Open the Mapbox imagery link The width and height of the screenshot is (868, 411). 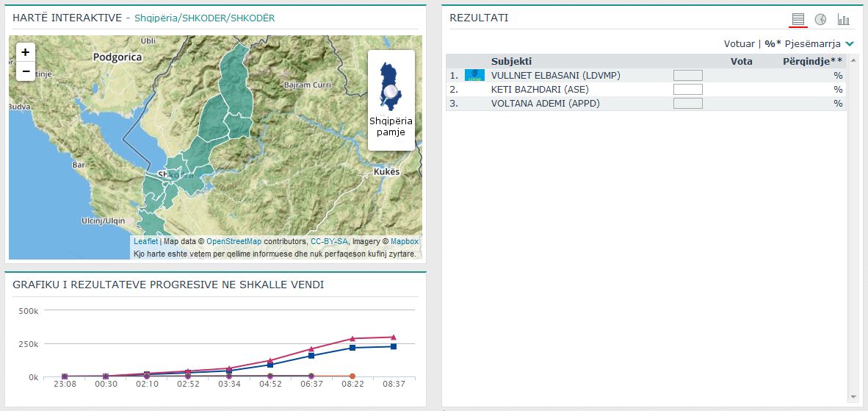pyautogui.click(x=404, y=241)
